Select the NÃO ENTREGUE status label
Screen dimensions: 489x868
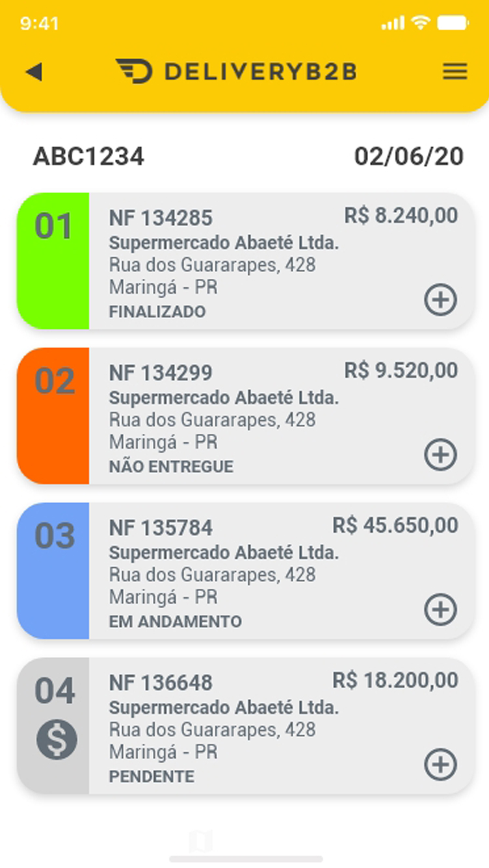[171, 466]
